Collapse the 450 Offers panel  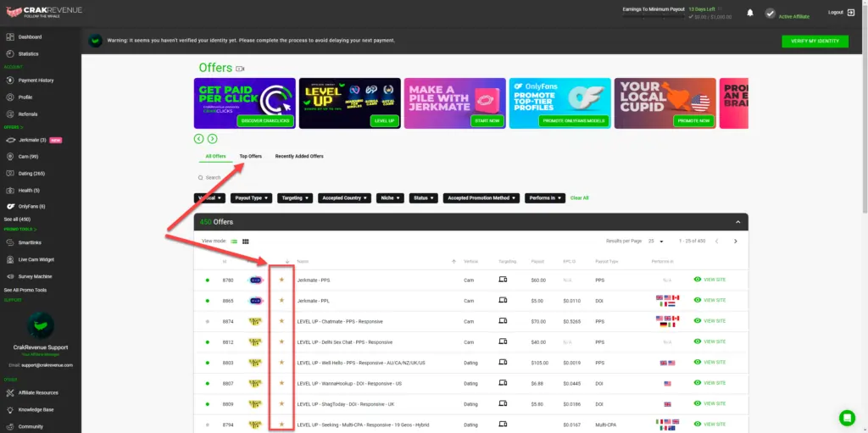tap(737, 222)
